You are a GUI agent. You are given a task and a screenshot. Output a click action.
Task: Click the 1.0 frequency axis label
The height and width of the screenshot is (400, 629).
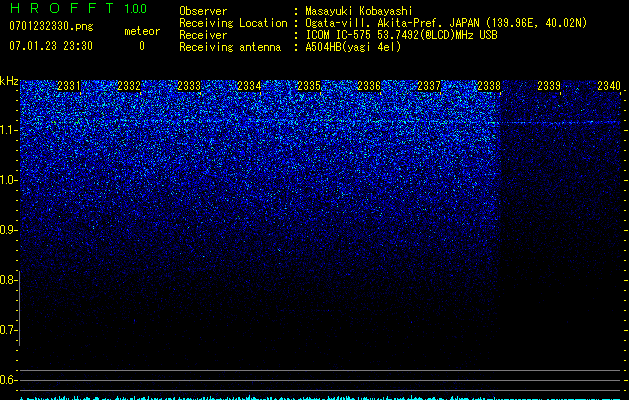pyautogui.click(x=8, y=180)
